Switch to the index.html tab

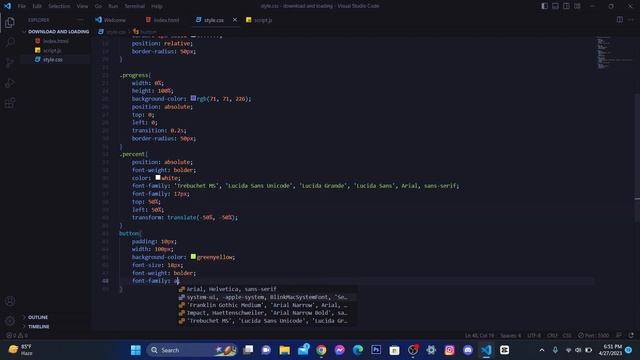pos(162,20)
